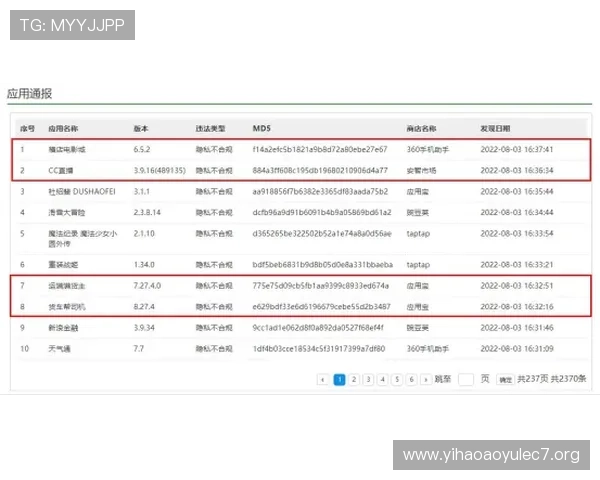Open page 3 in pagination
Image resolution: width=600 pixels, height=480 pixels.
368,379
